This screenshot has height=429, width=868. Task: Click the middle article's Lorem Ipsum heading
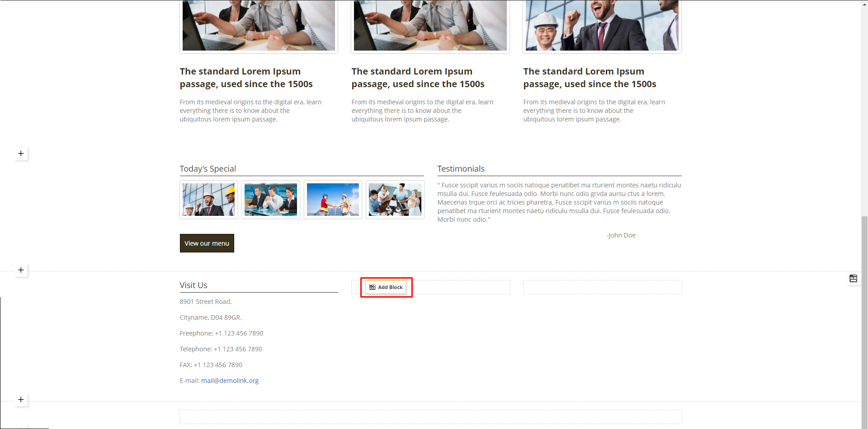(x=418, y=78)
